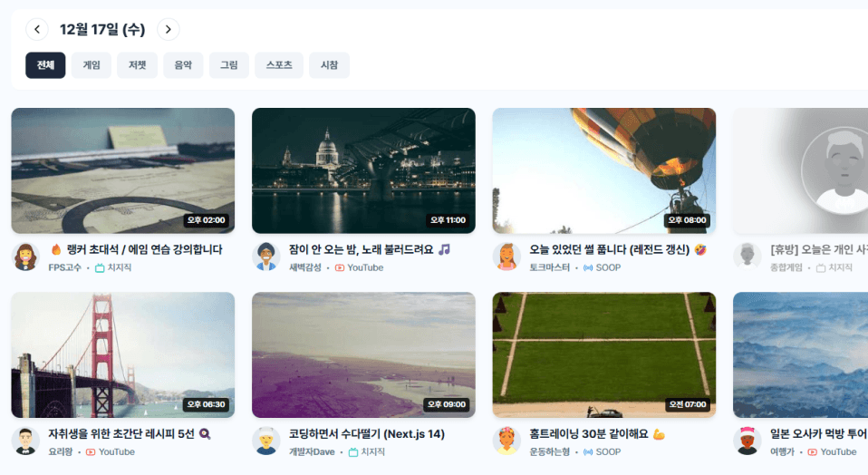
Task: Switch to the 게임 category tab
Action: pyautogui.click(x=92, y=65)
